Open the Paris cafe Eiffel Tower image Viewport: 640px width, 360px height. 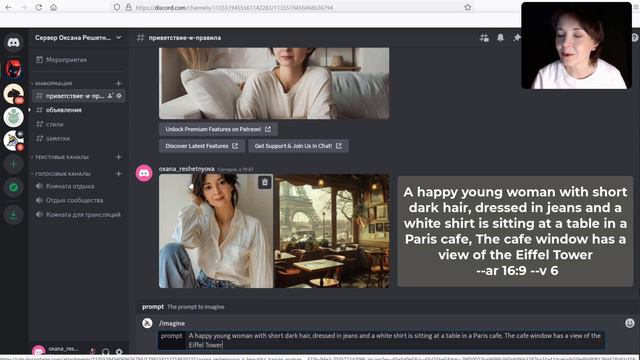point(332,231)
